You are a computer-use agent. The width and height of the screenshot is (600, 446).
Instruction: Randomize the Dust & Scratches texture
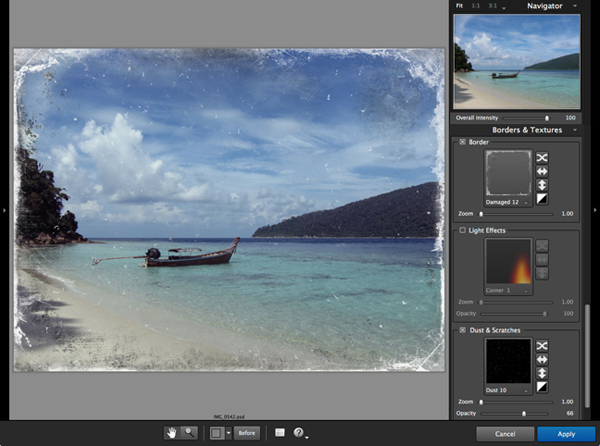pyautogui.click(x=541, y=345)
